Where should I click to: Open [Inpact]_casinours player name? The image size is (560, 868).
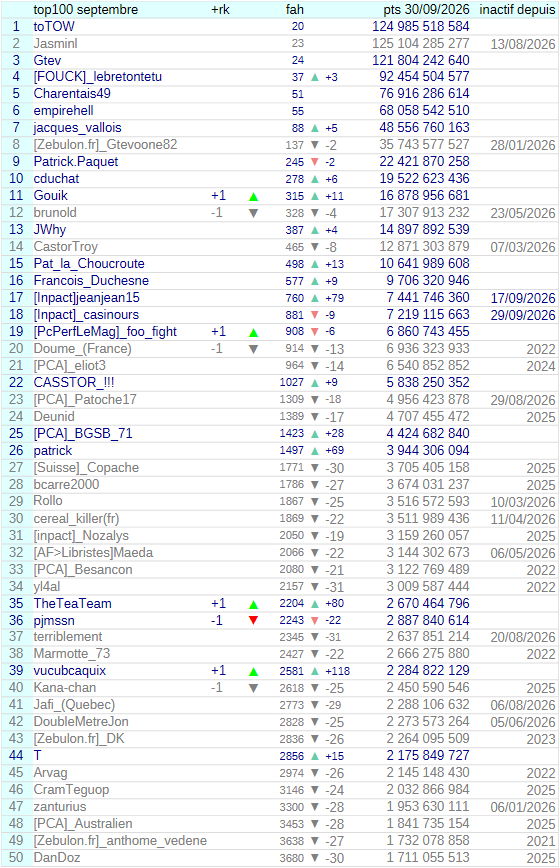tap(86, 315)
